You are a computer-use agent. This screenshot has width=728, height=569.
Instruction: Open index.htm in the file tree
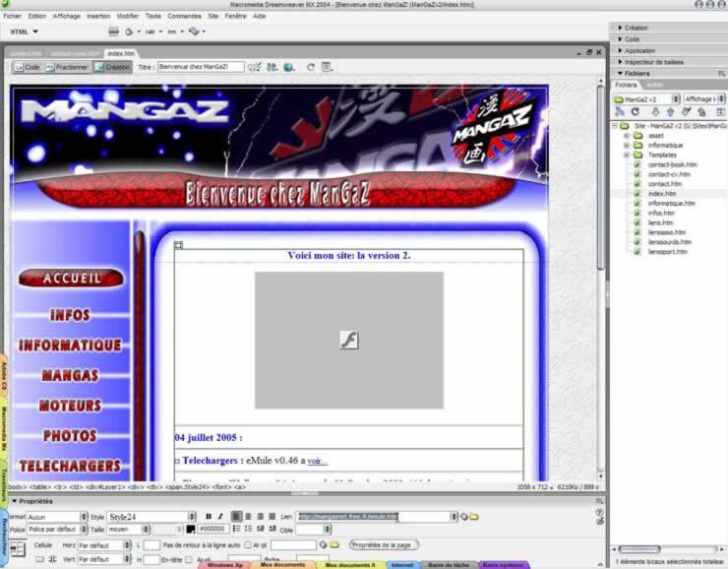(662, 194)
